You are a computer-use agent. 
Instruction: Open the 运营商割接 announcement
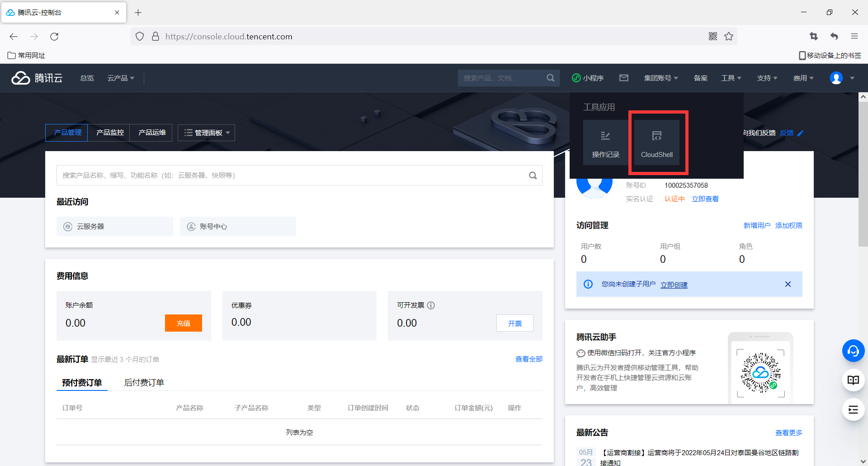click(699, 457)
